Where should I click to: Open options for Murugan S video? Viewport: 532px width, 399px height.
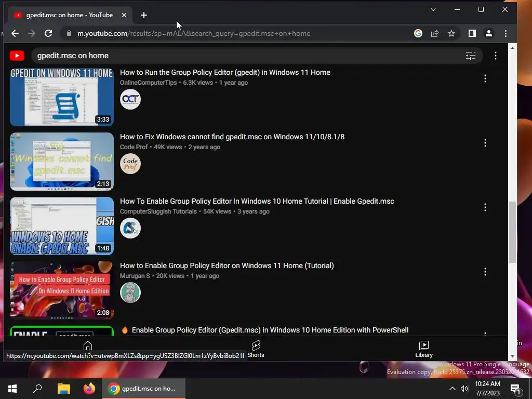click(x=485, y=272)
